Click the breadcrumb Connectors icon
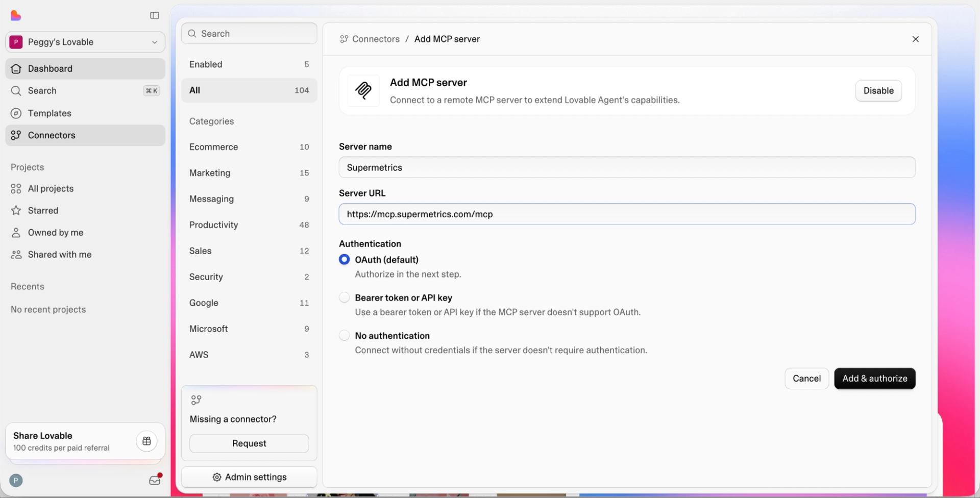Viewport: 980px width, 498px height. [x=344, y=39]
